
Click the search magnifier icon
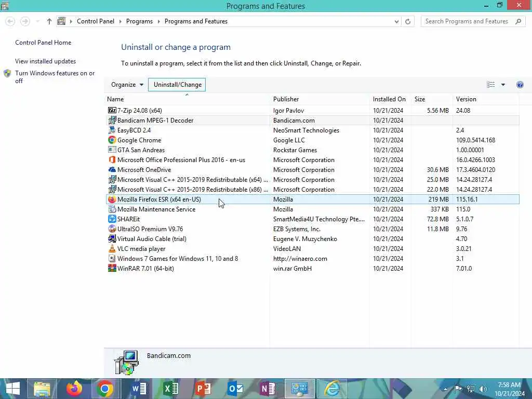518,21
